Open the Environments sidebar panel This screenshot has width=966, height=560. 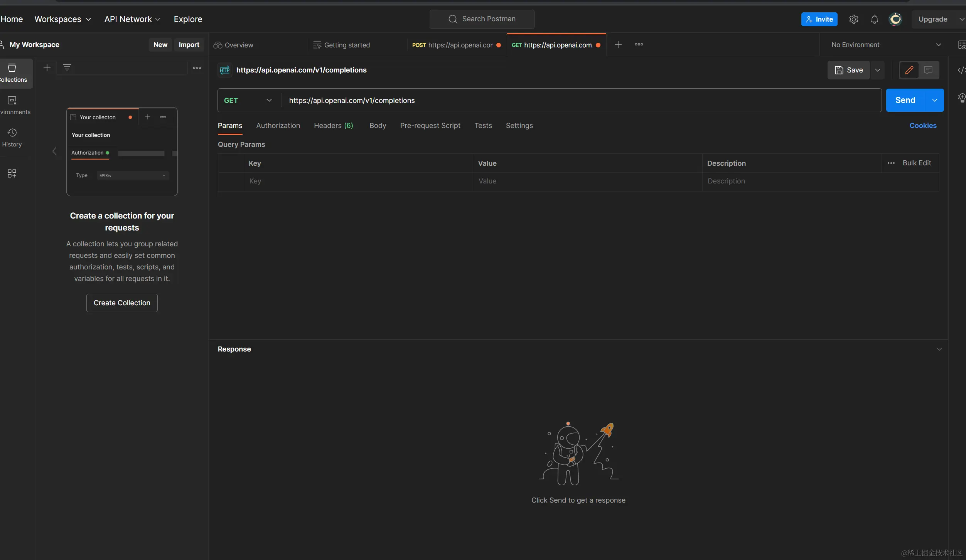point(13,106)
